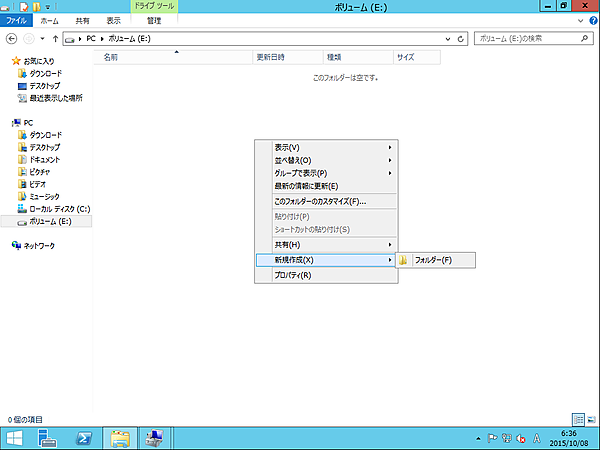Open the Action Center flag icon
Screen dimensions: 600x450
click(492, 439)
